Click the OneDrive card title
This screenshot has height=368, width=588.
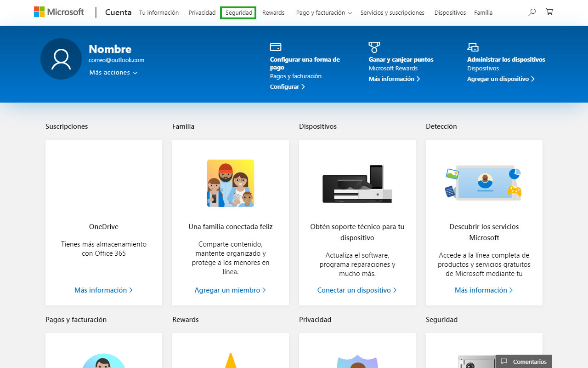104,227
